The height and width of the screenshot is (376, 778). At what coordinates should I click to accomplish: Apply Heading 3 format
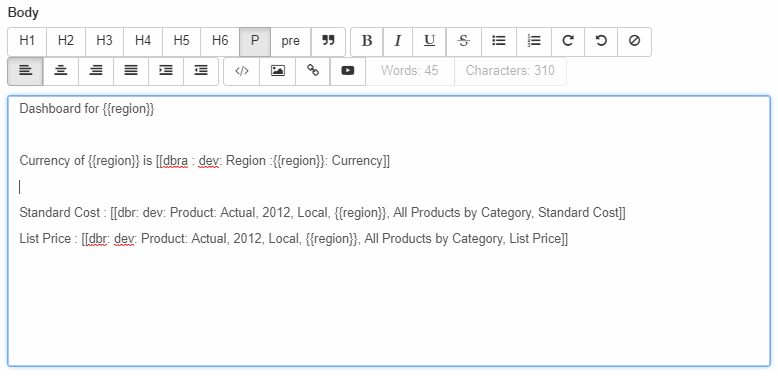pos(104,42)
